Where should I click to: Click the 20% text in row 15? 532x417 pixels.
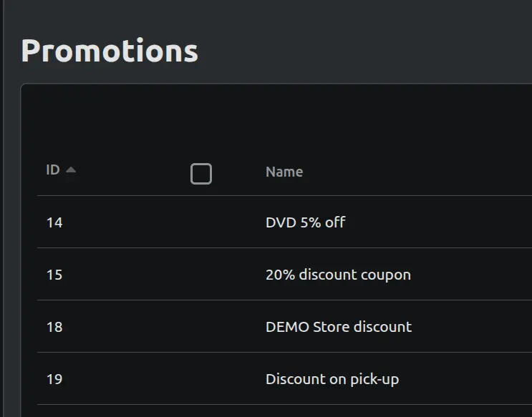[280, 275]
